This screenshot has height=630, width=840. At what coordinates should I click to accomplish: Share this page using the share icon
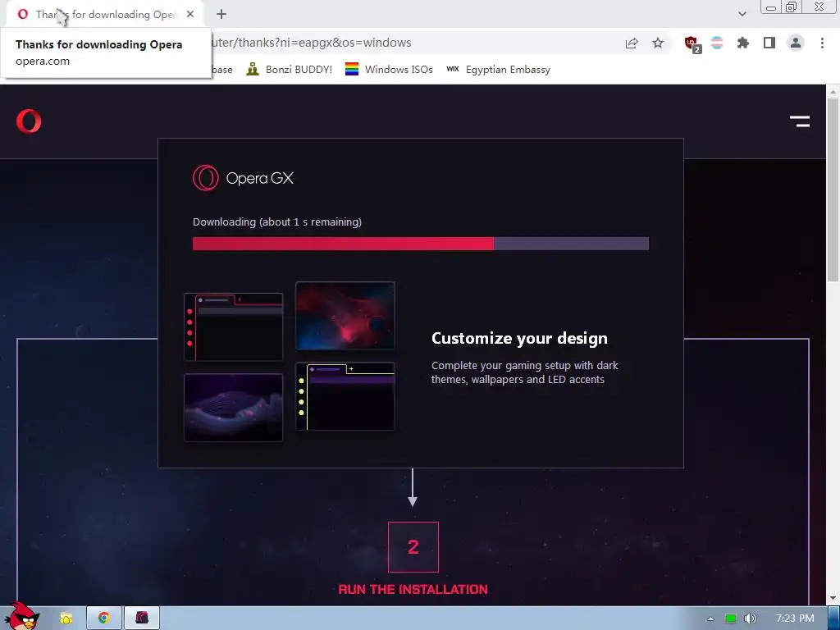pos(632,43)
